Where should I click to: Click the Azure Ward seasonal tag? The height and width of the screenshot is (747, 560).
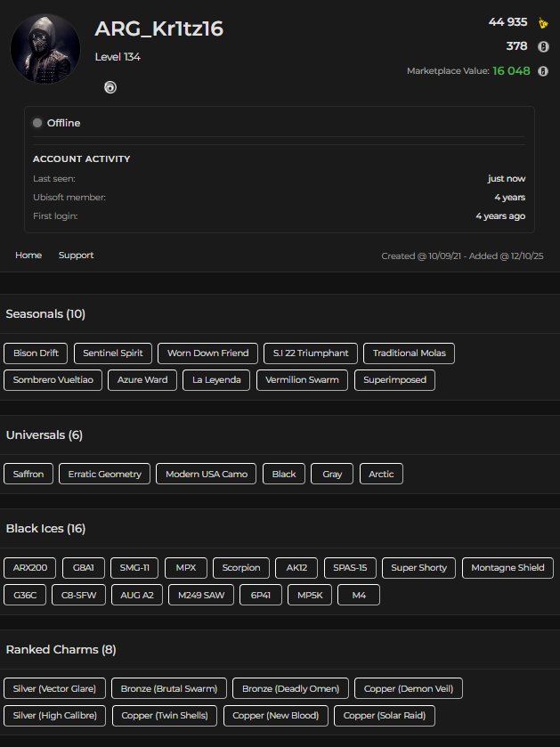tap(142, 379)
